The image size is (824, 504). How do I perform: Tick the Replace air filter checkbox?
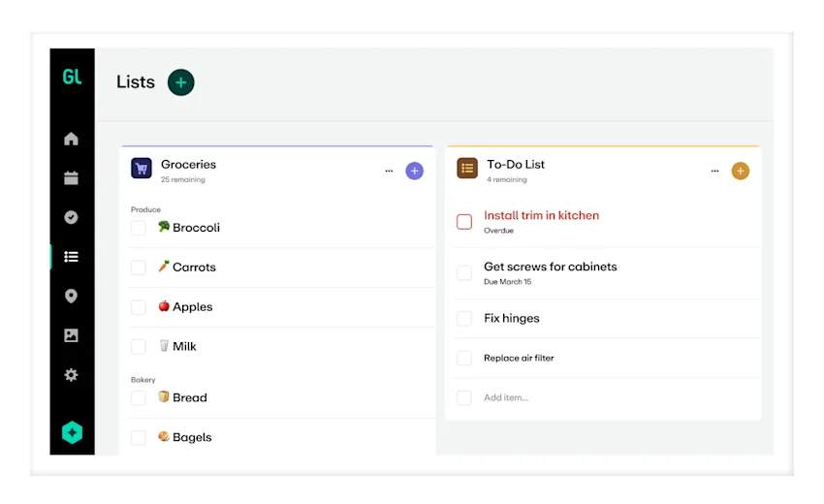pyautogui.click(x=464, y=358)
